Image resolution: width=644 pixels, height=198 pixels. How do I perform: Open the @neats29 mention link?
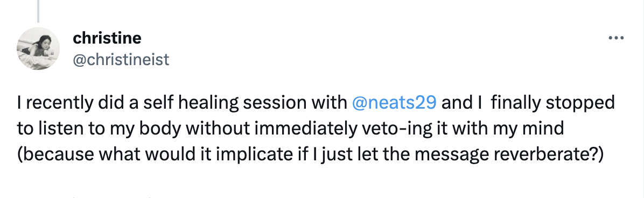(x=394, y=103)
